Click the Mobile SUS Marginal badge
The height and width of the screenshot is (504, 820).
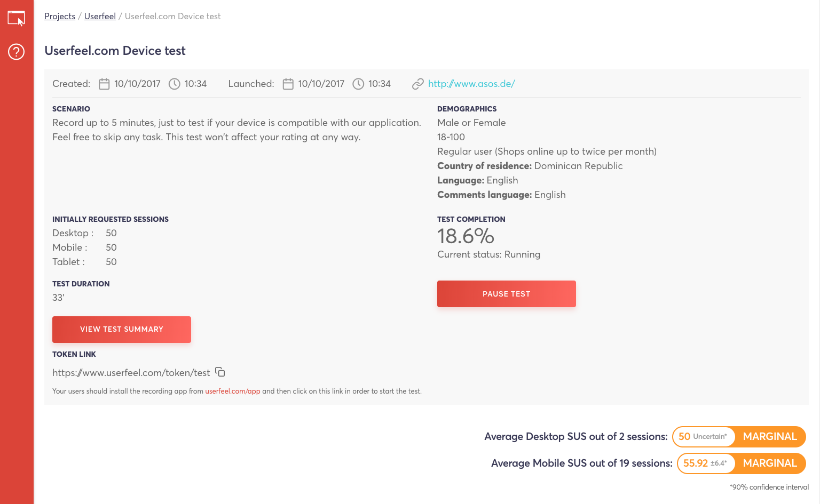[x=770, y=463]
